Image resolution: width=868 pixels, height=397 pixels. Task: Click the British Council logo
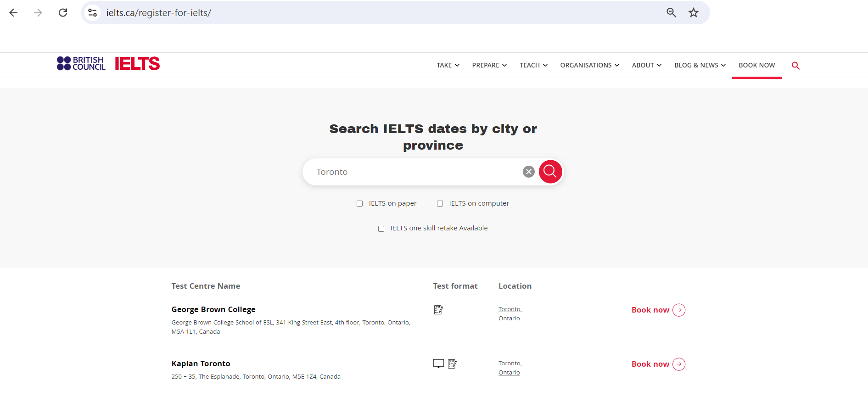pyautogui.click(x=81, y=63)
